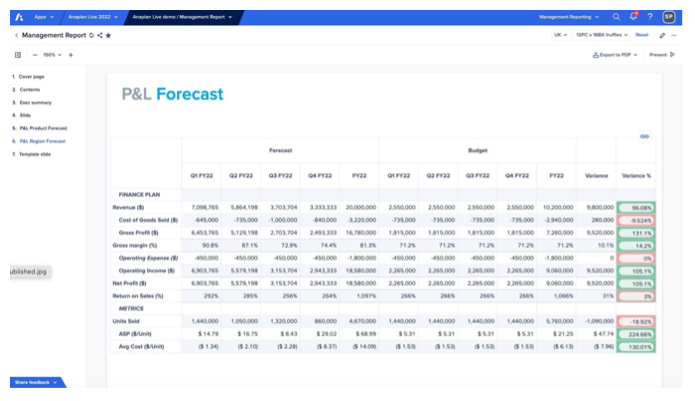Open the Management Reporting dropdown
This screenshot has height=401, width=695.
570,17
